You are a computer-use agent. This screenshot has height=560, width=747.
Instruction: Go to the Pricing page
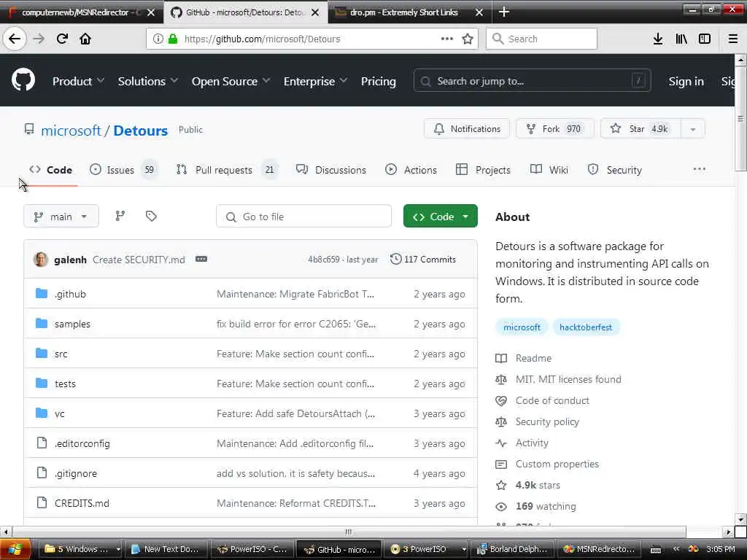[379, 81]
